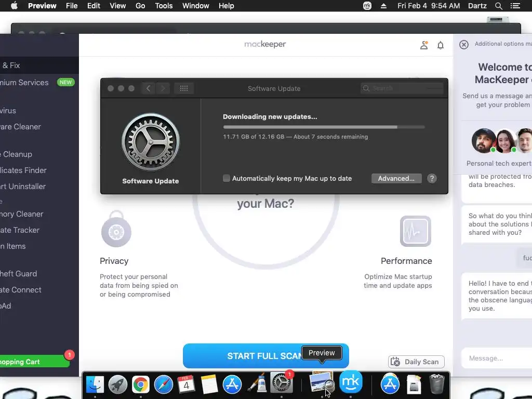Open MacKeeper notifications bell
This screenshot has width=532, height=399.
tap(441, 45)
